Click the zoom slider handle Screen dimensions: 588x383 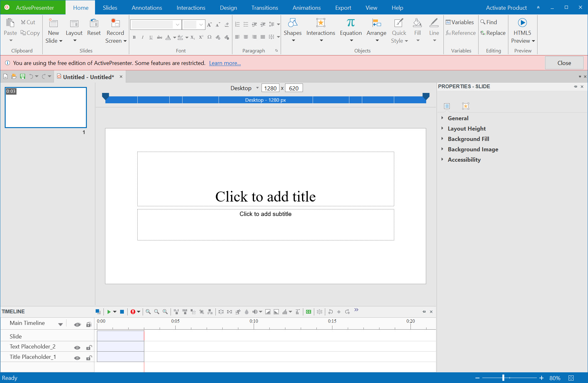tap(503, 378)
